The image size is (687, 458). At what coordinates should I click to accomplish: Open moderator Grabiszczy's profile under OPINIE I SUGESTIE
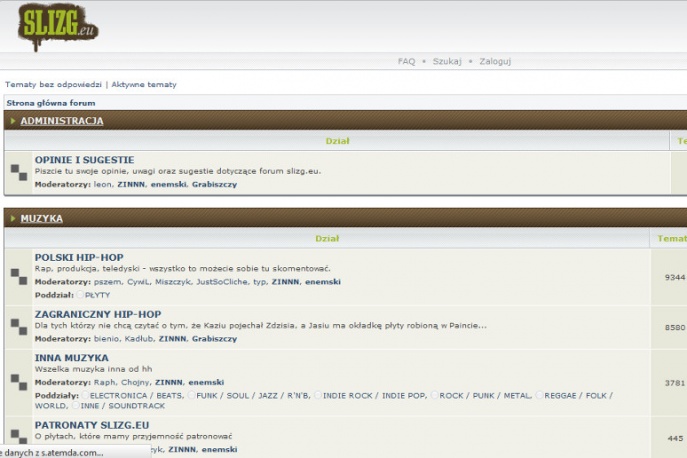pyautogui.click(x=214, y=184)
